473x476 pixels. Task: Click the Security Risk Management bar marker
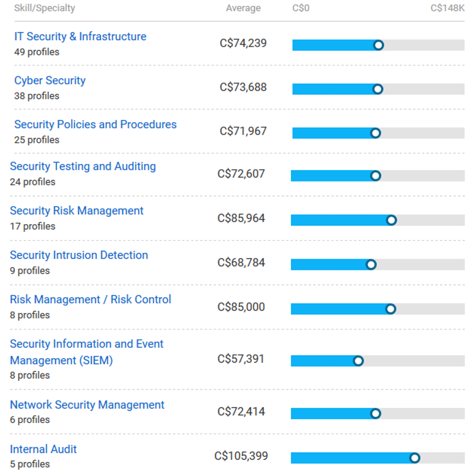coord(392,220)
